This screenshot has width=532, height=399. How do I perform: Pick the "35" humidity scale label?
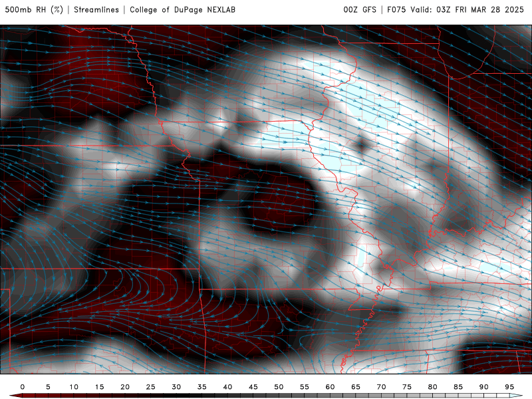pyautogui.click(x=202, y=387)
